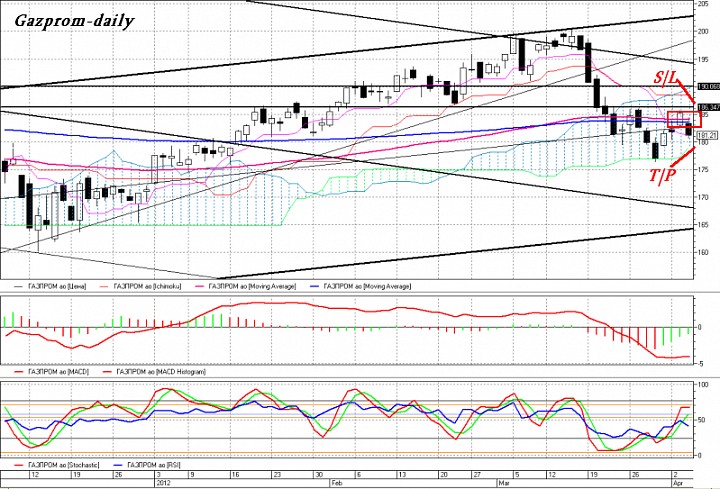Select the ГАЗПРОМ ао [Stochastic] legend entry

(56, 465)
